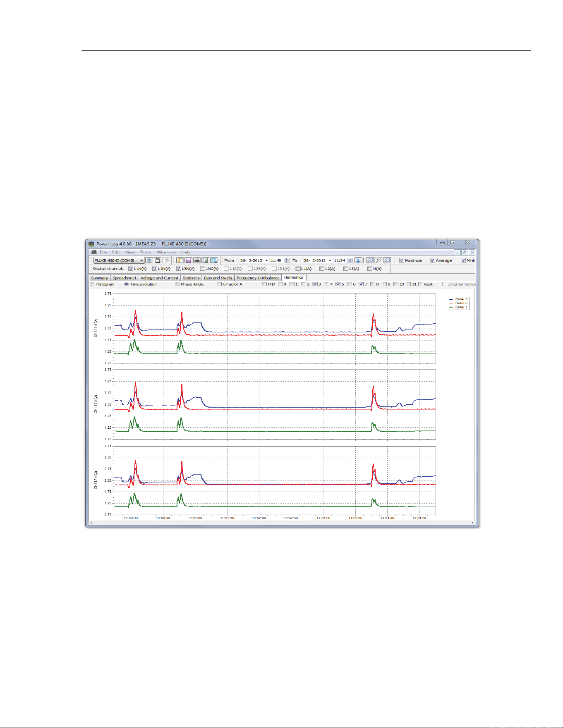This screenshot has height=728, width=563.
Task: Enable the K-Factor A checkbox
Action: point(219,284)
